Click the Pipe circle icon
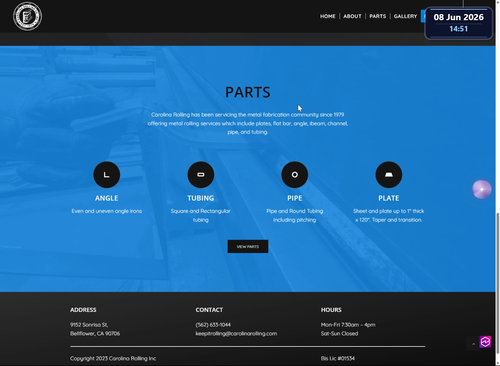500x366 pixels. click(295, 175)
